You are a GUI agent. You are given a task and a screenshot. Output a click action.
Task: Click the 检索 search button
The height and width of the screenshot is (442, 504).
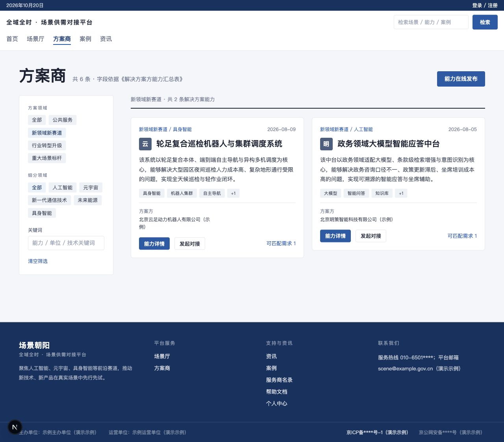point(485,22)
